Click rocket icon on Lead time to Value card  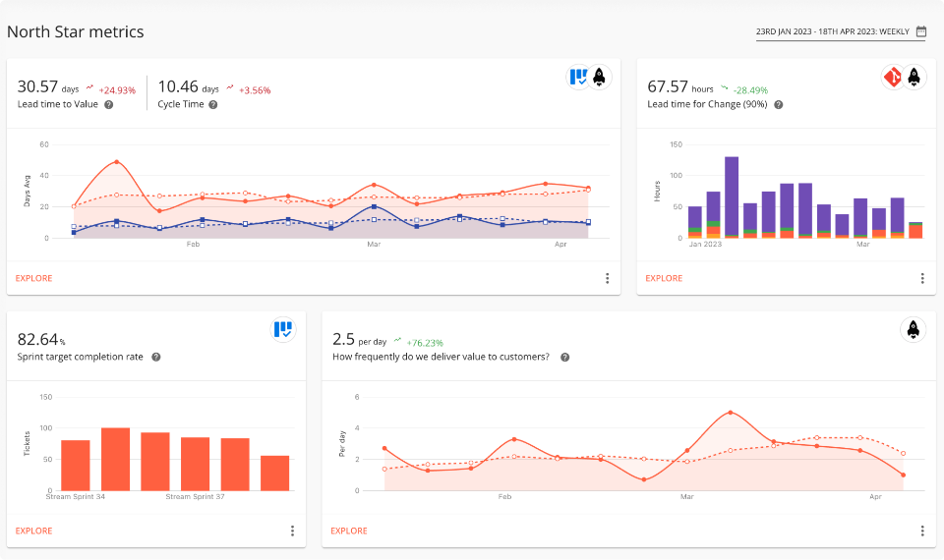tap(600, 78)
